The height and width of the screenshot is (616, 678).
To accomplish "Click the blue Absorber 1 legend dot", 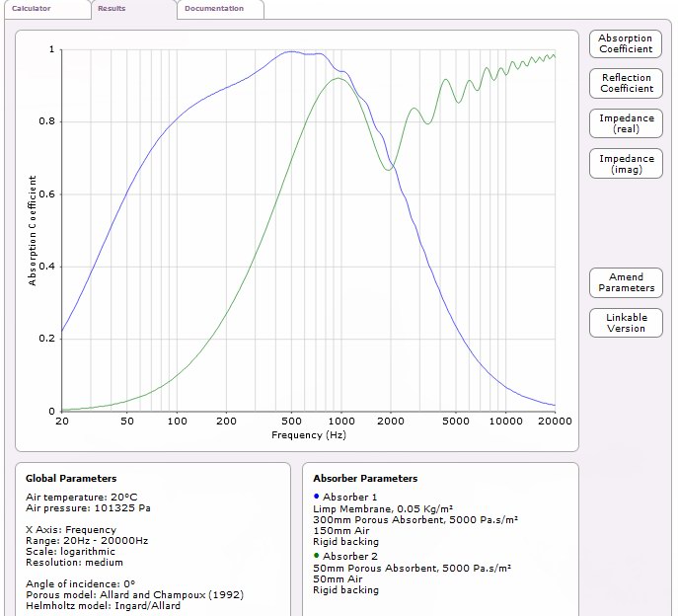I will pos(316,497).
